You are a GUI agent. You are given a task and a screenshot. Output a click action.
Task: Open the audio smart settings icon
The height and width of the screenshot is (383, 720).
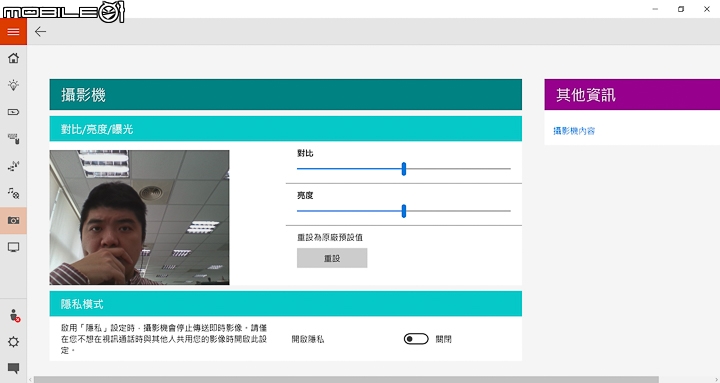pos(13,193)
